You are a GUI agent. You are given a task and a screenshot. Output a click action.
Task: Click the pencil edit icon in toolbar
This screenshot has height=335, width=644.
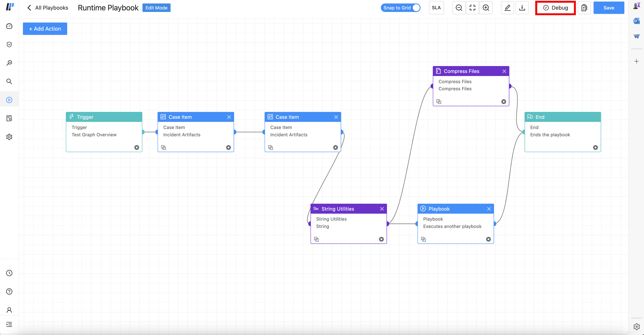coord(507,8)
